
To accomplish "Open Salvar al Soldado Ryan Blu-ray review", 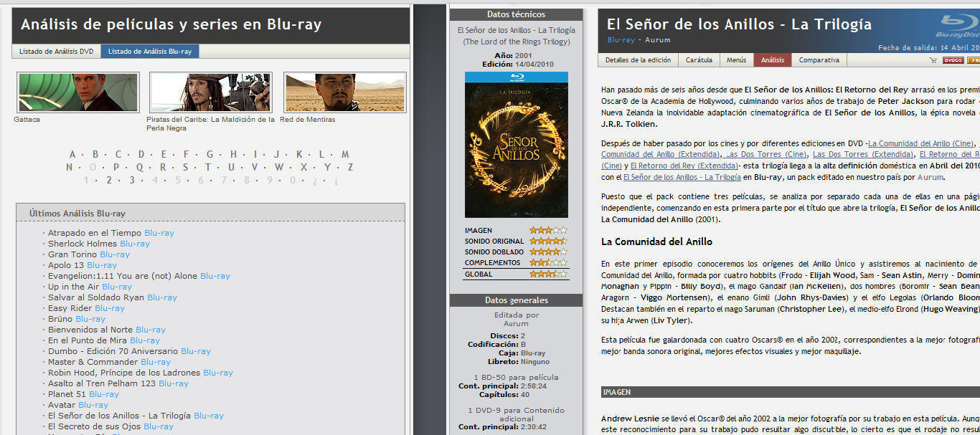I will pyautogui.click(x=113, y=297).
